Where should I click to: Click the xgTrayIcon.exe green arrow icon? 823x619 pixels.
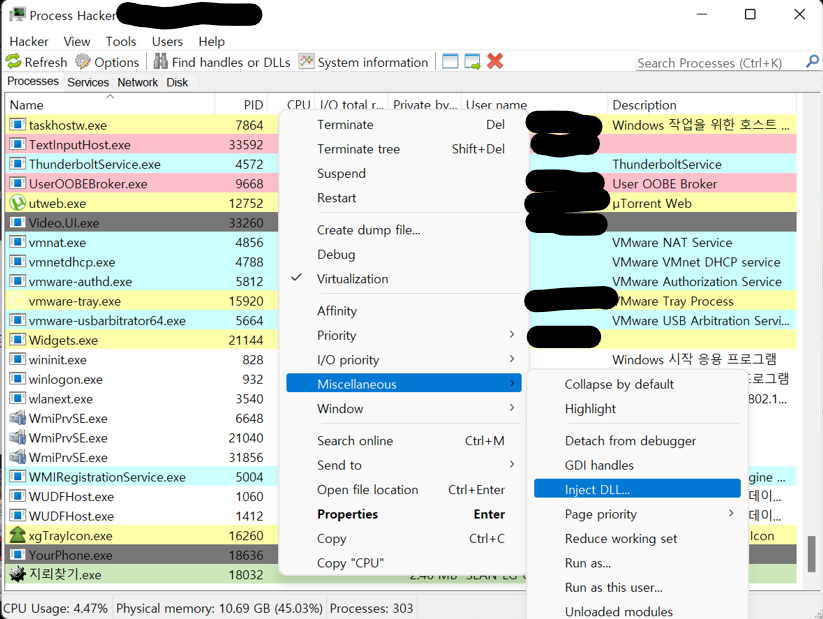click(x=17, y=535)
